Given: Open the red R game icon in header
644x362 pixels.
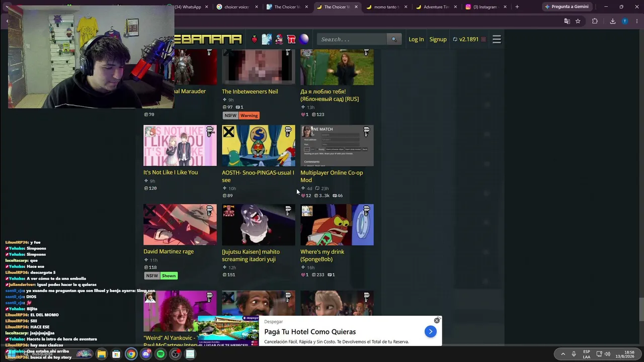Looking at the screenshot, I should coord(291,39).
